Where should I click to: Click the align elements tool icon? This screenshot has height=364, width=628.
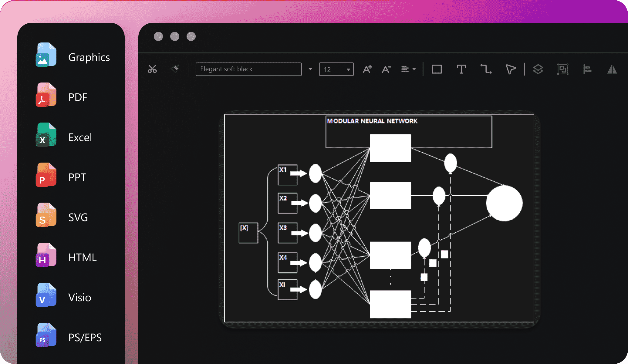(x=587, y=69)
